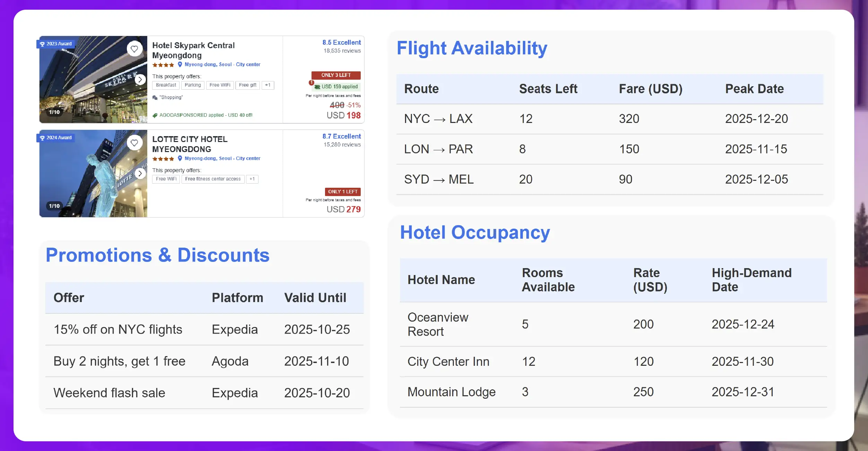Click the AGODASPONSORED green tag icon
The image size is (868, 451).
tap(155, 115)
